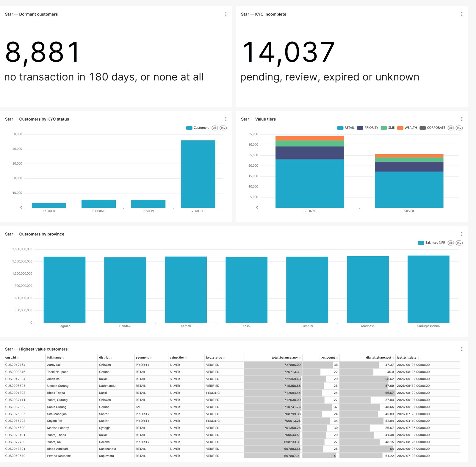Viewport: 476px width, 467px height.
Task: Select All series in KYC status chart legend
Action: coord(215,128)
